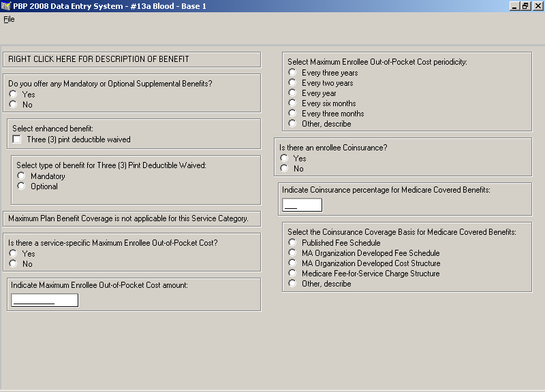Click RIGHT CLICK HERE FOR DESCRIPTION OF BENEFIT box
Image resolution: width=545 pixels, height=392 pixels.
coord(131,59)
